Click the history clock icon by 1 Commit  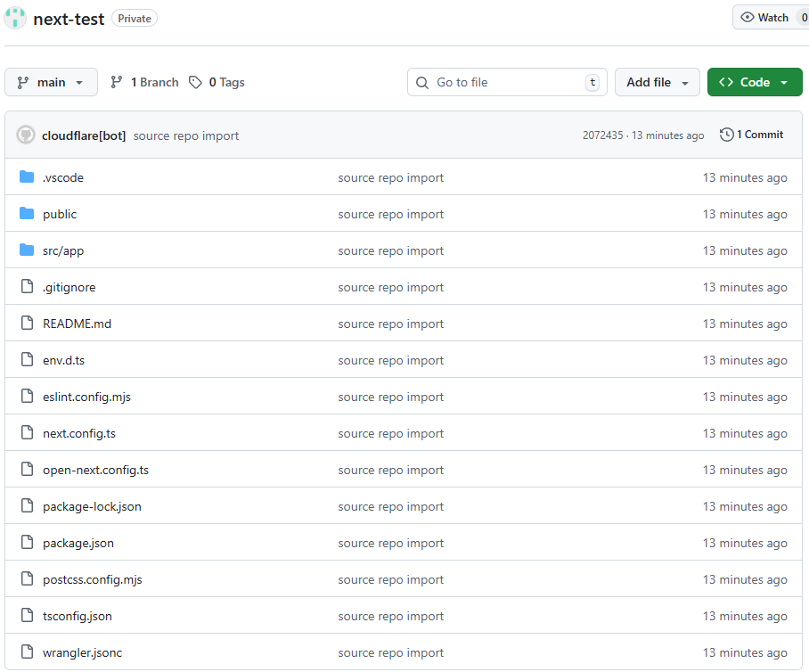(x=726, y=135)
